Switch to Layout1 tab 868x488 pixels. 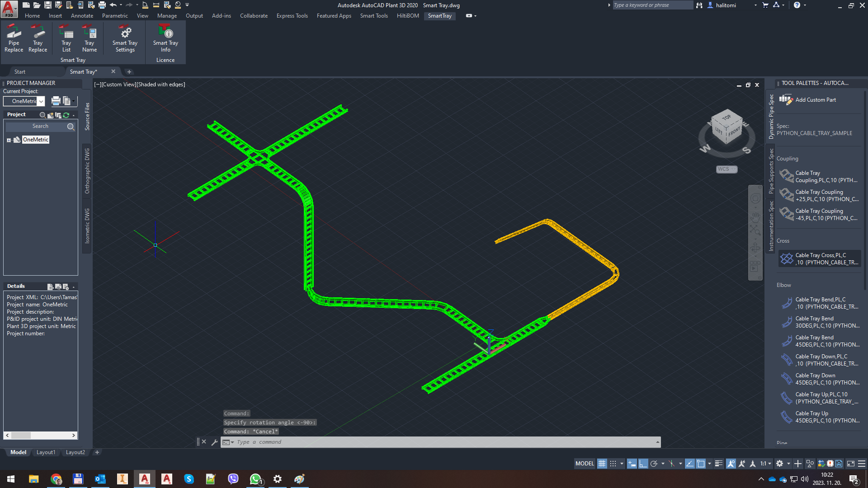pyautogui.click(x=46, y=452)
